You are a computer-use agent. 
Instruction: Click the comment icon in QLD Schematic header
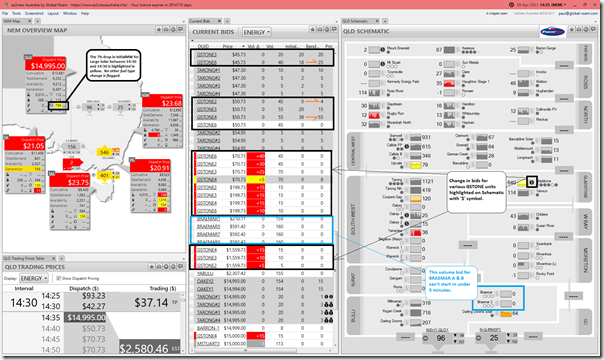pyautogui.click(x=594, y=30)
